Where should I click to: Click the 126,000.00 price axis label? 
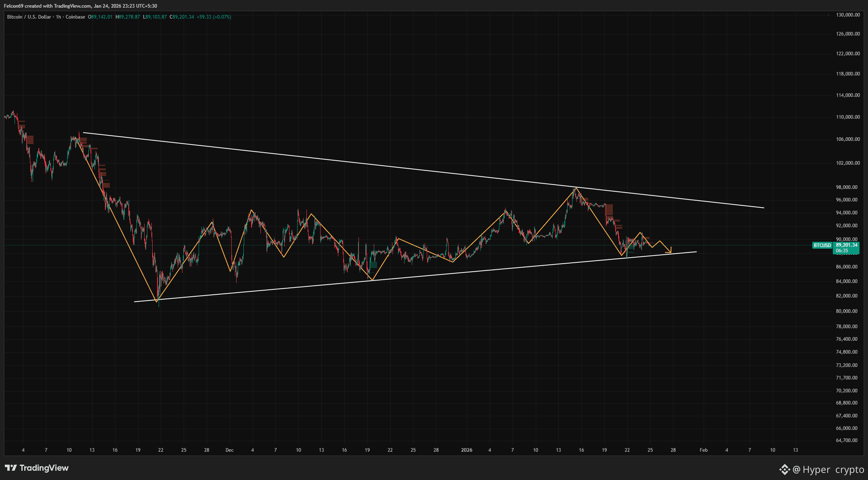pyautogui.click(x=848, y=34)
